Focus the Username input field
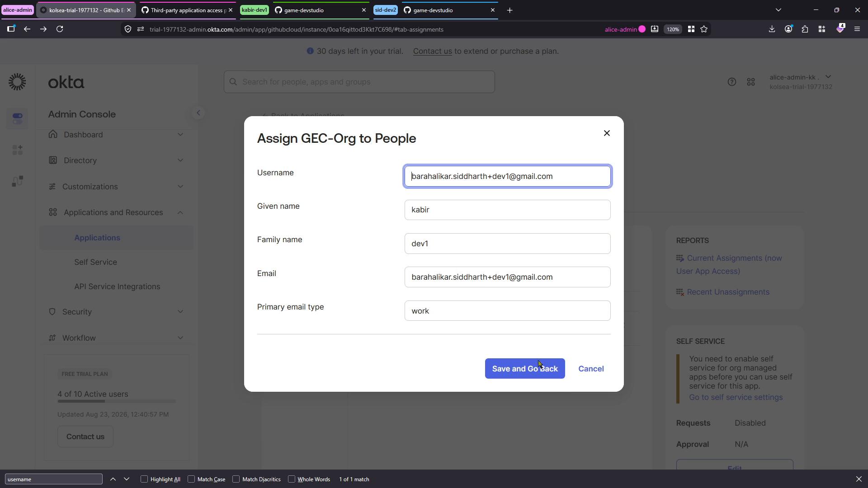Screen dimensions: 868x488 (507, 176)
